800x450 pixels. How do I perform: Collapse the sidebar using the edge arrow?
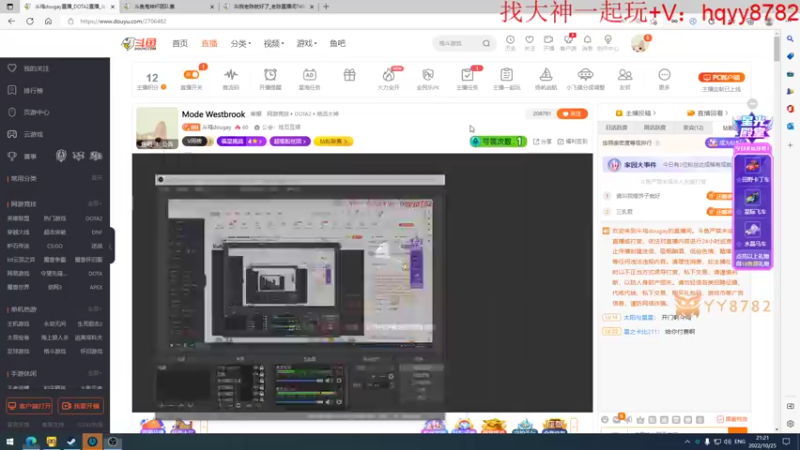(111, 246)
